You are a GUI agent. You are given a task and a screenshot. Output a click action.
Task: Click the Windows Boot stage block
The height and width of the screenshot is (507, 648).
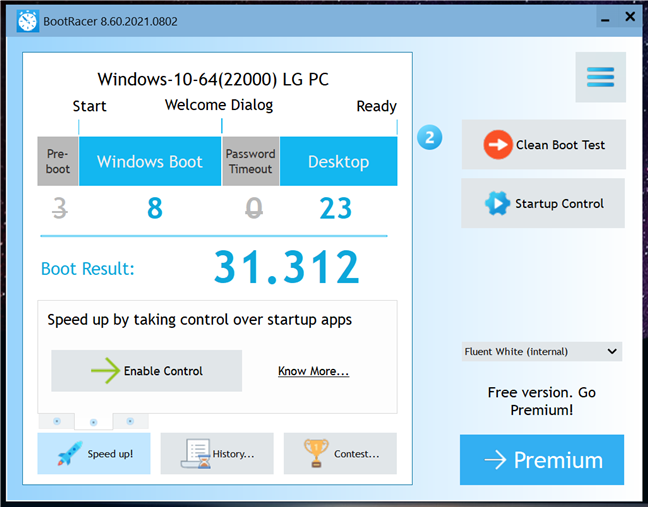(150, 161)
